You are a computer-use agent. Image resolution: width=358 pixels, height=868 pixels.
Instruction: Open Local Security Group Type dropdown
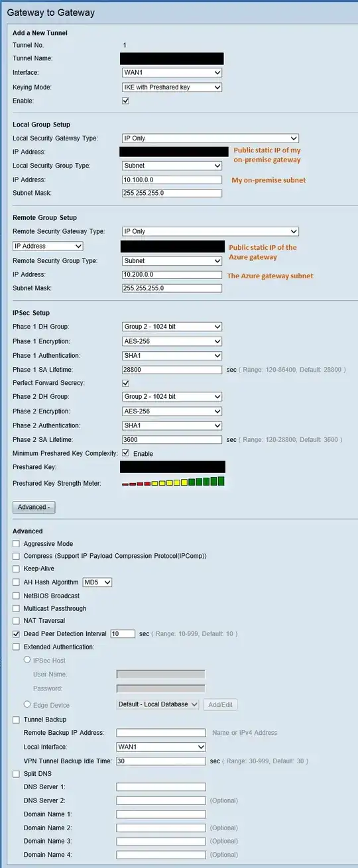[172, 166]
